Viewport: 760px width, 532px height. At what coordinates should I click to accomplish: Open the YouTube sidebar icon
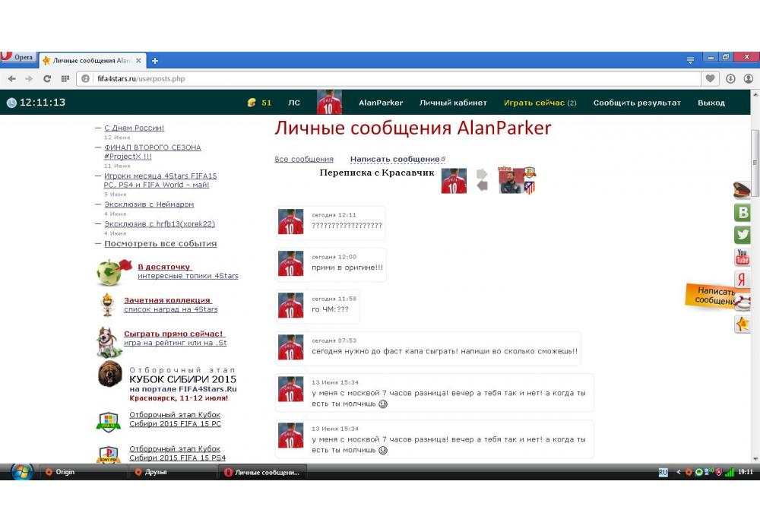tap(742, 257)
